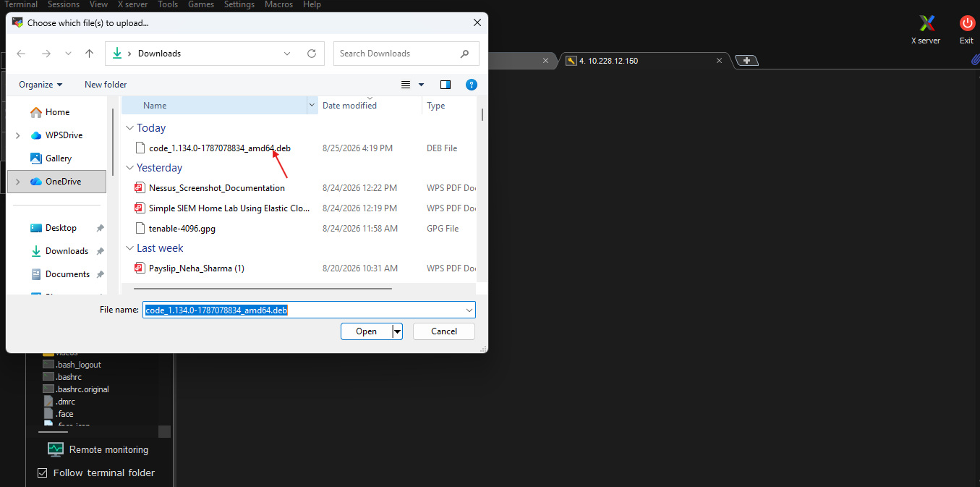Image resolution: width=980 pixels, height=487 pixels.
Task: Click the Nessus_Screenshot_Documentation PDF icon
Action: 140,188
